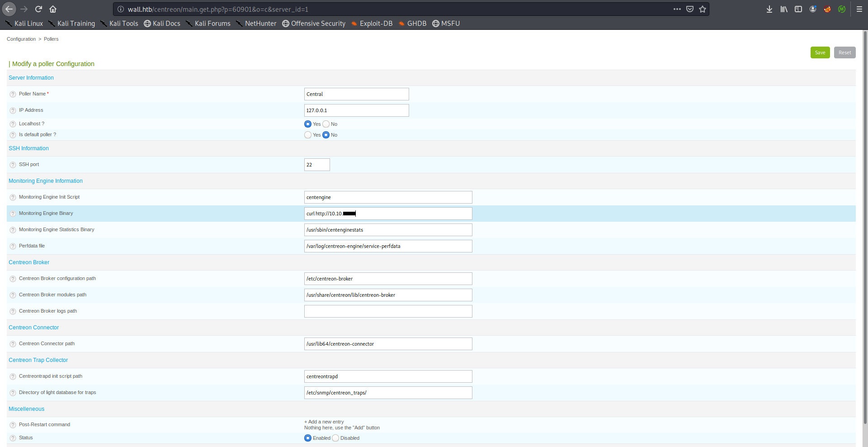Open the Firefox hamburger menu
This screenshot has height=447, width=868.
click(859, 9)
